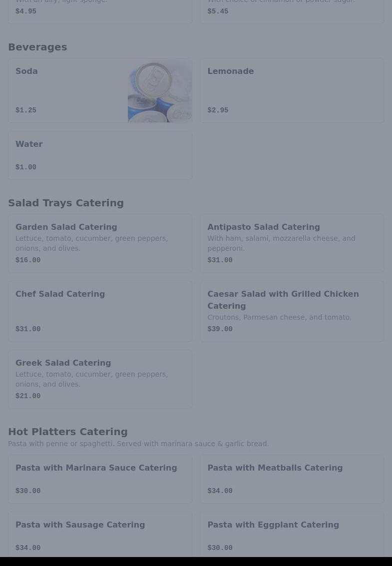Viewport: 392px width, 566px height.
Task: Click the penne or spaghetti section description
Action: click(138, 444)
